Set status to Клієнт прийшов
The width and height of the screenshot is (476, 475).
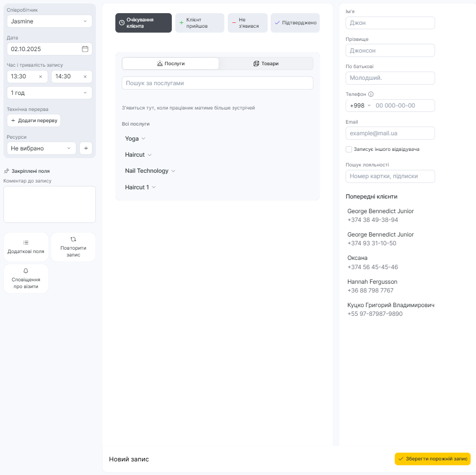(x=200, y=23)
